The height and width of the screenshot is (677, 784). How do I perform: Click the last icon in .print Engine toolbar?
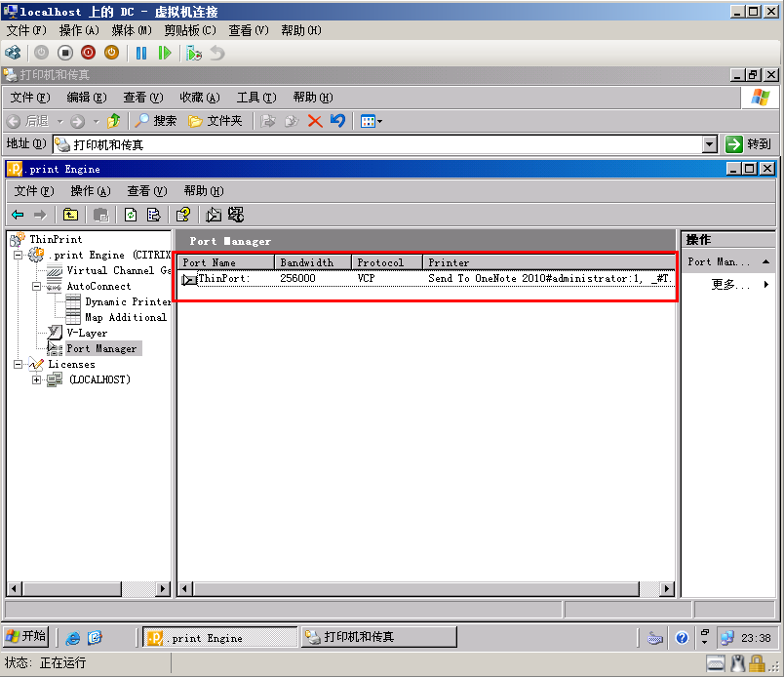click(236, 215)
